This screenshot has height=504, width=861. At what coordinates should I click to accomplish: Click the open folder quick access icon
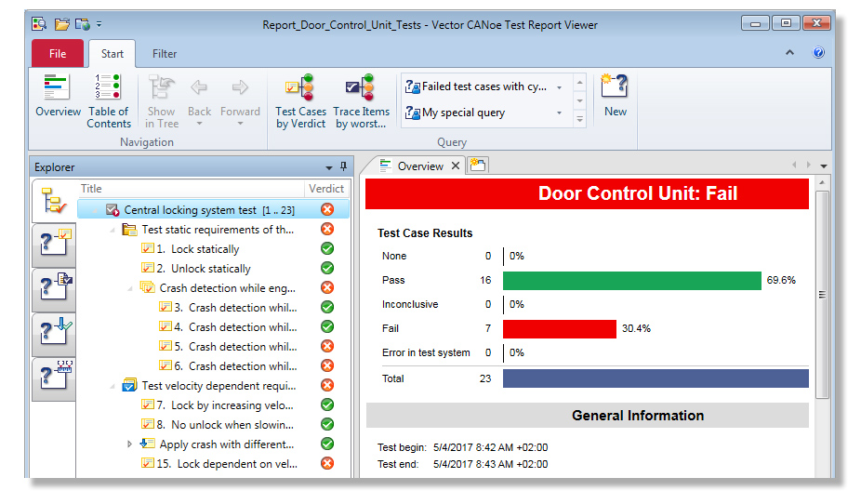61,24
